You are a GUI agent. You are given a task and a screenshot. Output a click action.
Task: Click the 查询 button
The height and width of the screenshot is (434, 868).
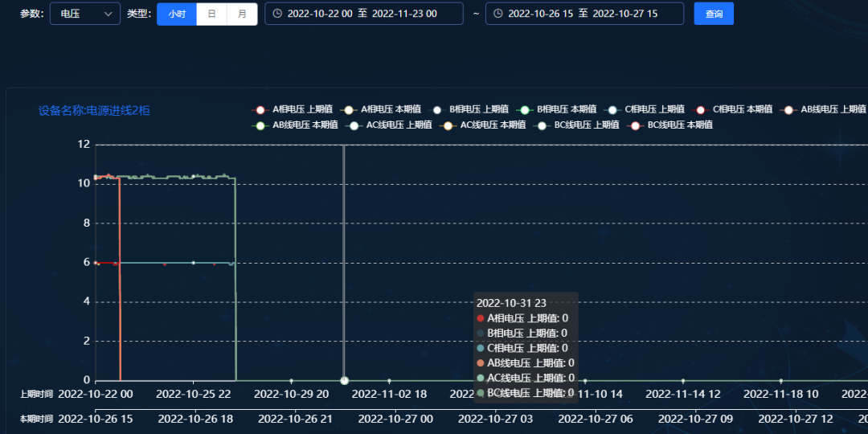click(714, 14)
